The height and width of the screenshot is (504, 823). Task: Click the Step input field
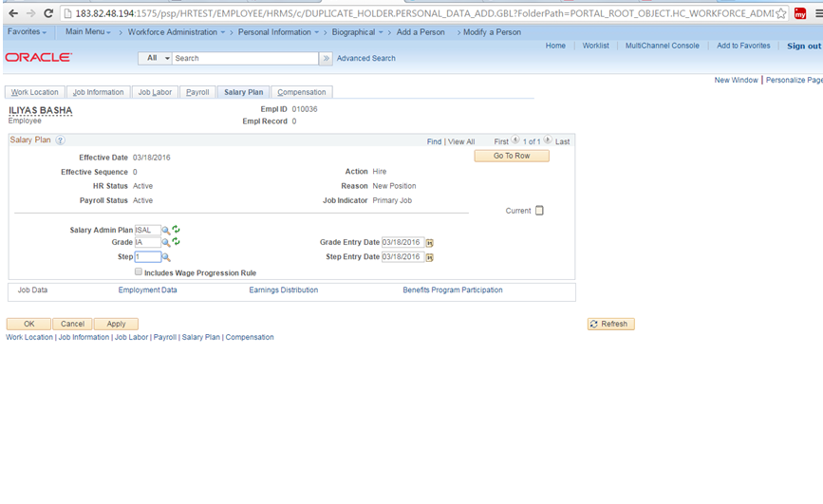click(x=147, y=256)
